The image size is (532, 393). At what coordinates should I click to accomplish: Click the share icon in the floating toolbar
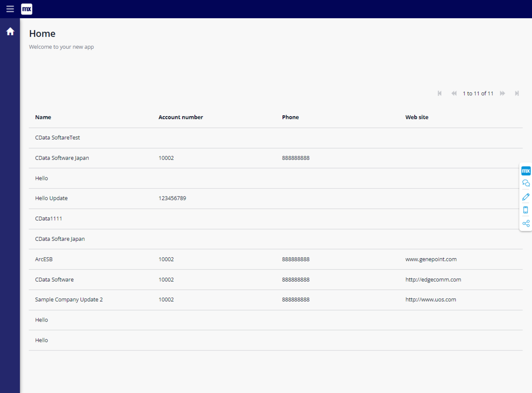pos(526,224)
